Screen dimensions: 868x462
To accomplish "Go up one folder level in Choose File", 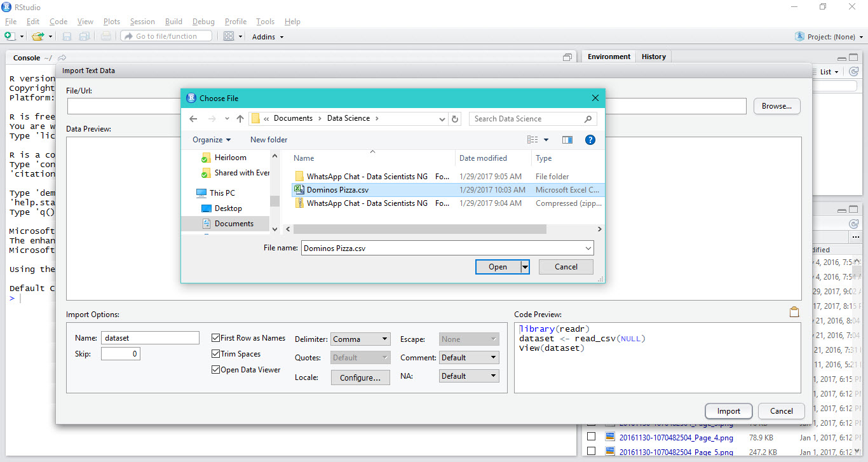I will tap(240, 119).
